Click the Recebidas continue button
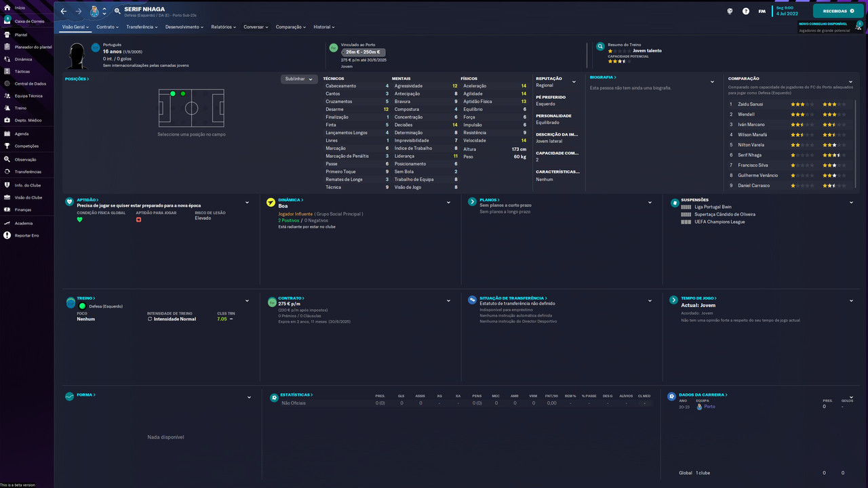Image resolution: width=868 pixels, height=488 pixels. click(x=838, y=12)
